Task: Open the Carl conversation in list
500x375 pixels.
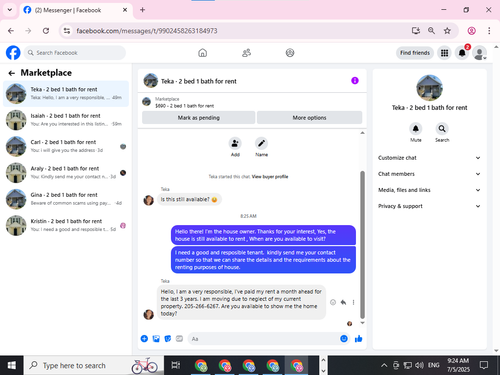Action: click(x=66, y=146)
